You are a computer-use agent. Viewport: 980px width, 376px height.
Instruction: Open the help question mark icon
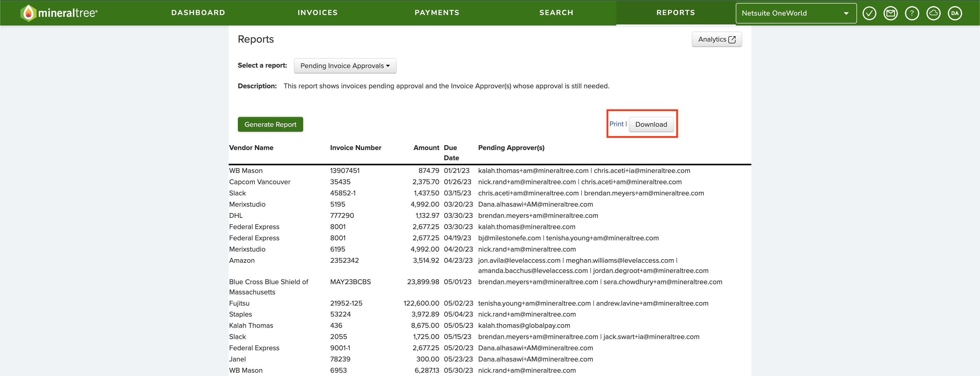pyautogui.click(x=912, y=13)
